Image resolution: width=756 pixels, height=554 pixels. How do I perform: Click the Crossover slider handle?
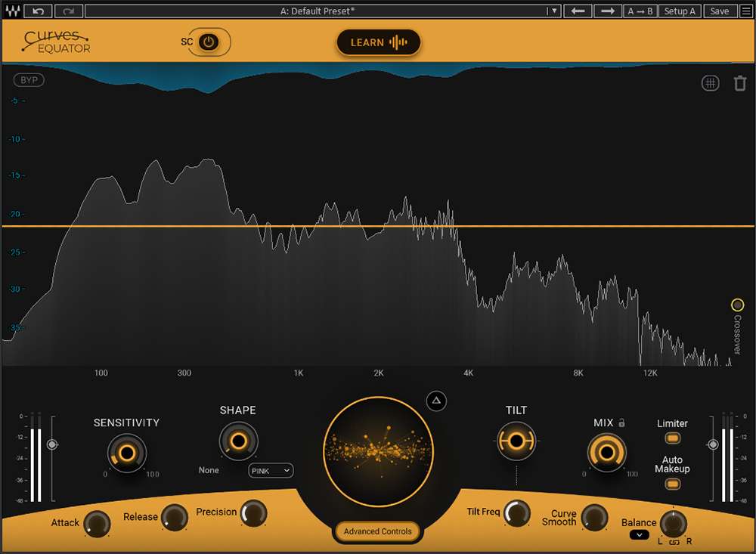[738, 305]
